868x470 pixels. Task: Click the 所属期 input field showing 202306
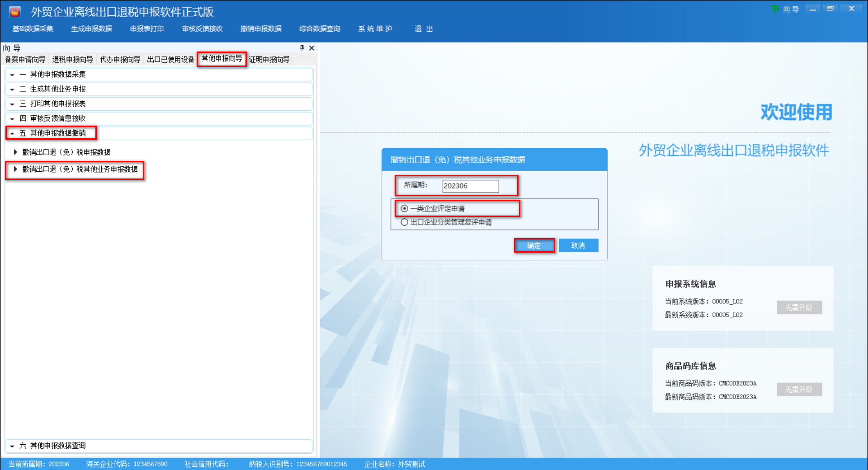click(x=470, y=186)
